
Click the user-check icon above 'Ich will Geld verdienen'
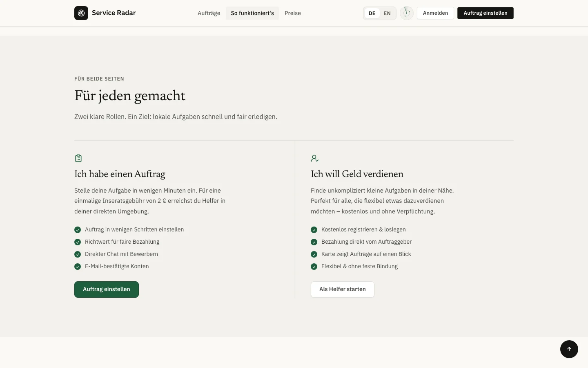coord(315,158)
